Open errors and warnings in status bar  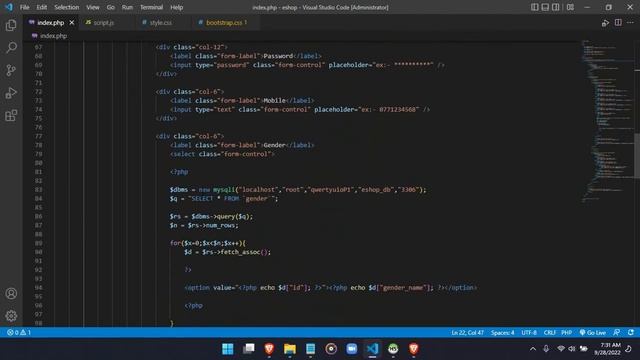point(19,333)
